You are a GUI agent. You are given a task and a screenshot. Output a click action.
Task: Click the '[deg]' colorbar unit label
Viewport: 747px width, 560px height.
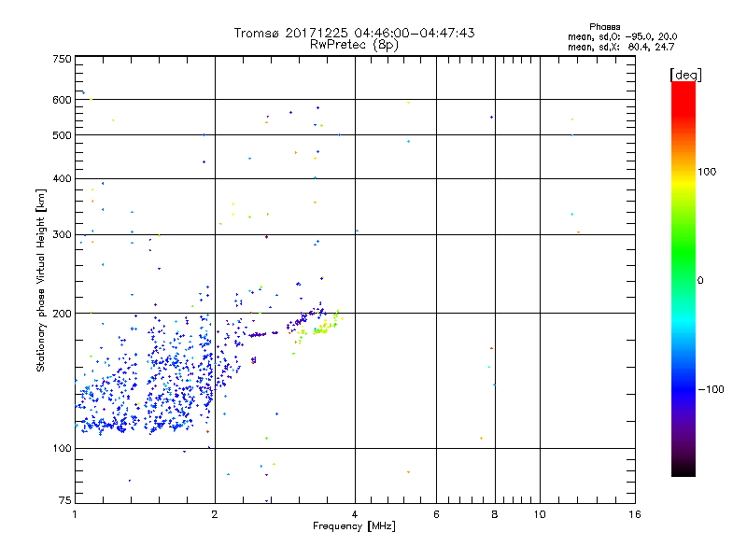[685, 75]
